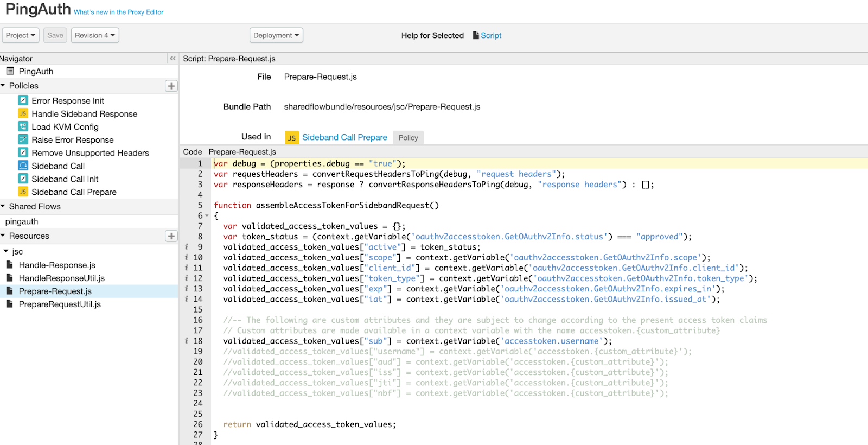Open HandleResponseUtil.js in the navigator
868x445 pixels.
(62, 278)
